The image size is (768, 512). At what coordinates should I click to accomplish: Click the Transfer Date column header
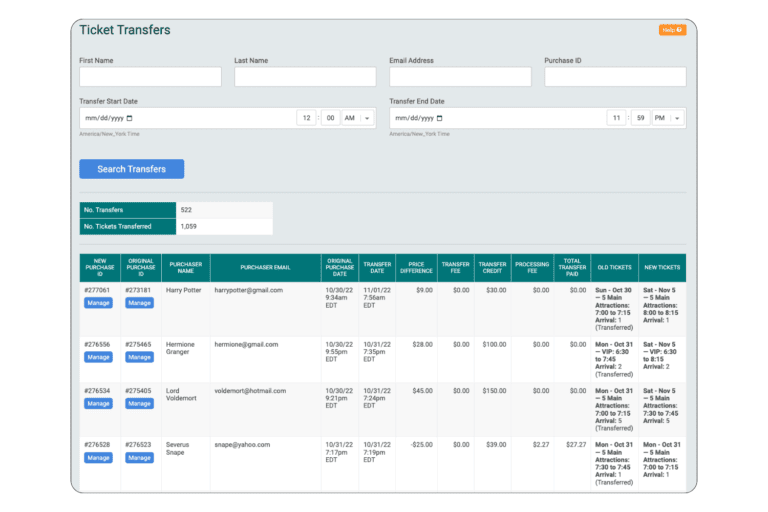tap(377, 268)
